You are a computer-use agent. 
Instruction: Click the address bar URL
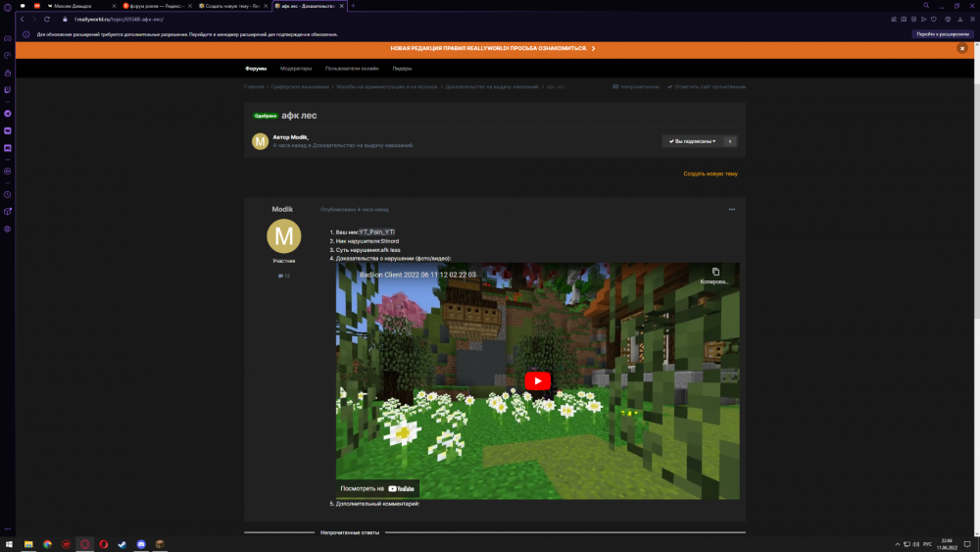point(119,20)
